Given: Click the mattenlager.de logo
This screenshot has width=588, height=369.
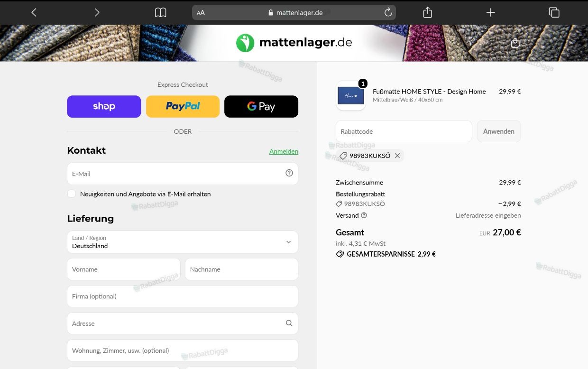Looking at the screenshot, I should [294, 43].
